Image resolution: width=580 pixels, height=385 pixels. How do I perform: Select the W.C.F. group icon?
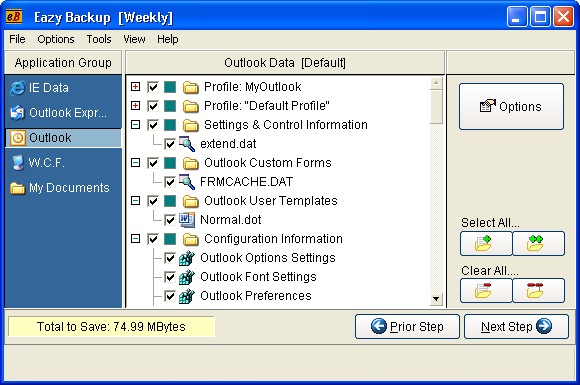pyautogui.click(x=17, y=163)
